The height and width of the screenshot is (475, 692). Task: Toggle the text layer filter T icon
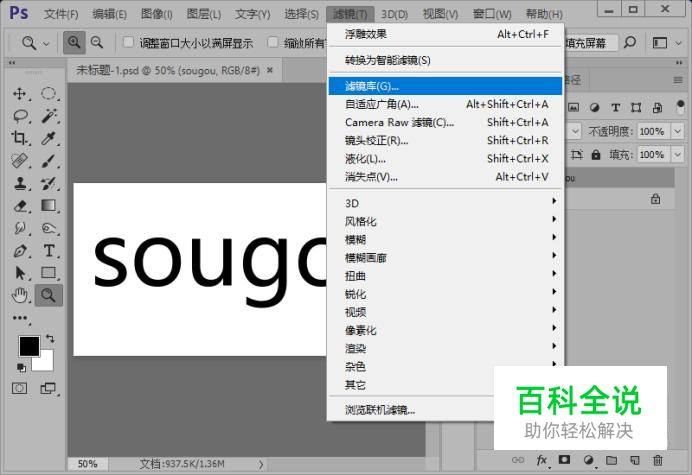615,107
